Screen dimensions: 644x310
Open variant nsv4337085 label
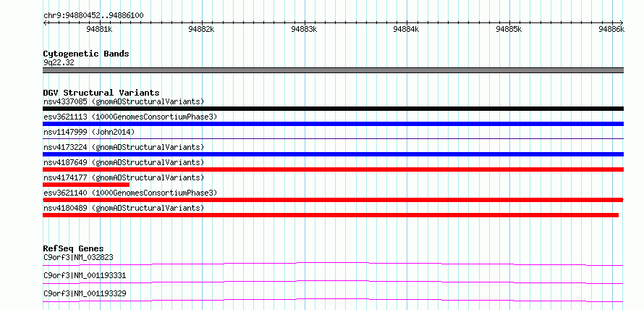click(x=124, y=101)
